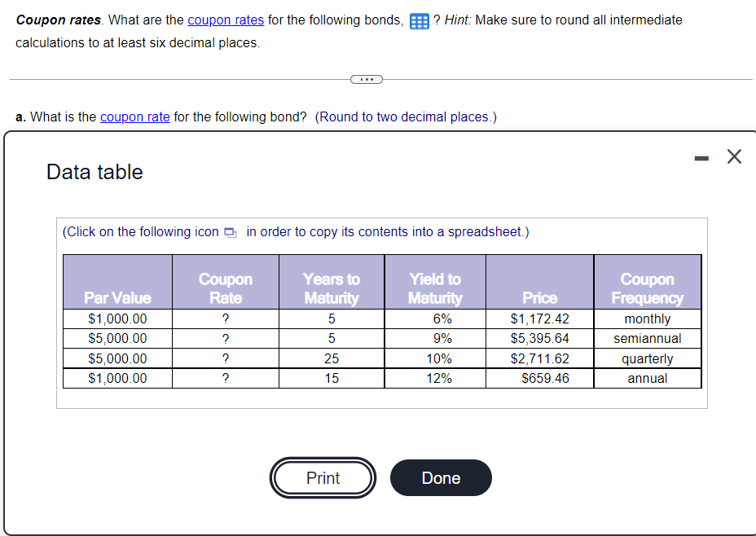Click the Done button
This screenshot has width=756, height=536.
pyautogui.click(x=441, y=478)
